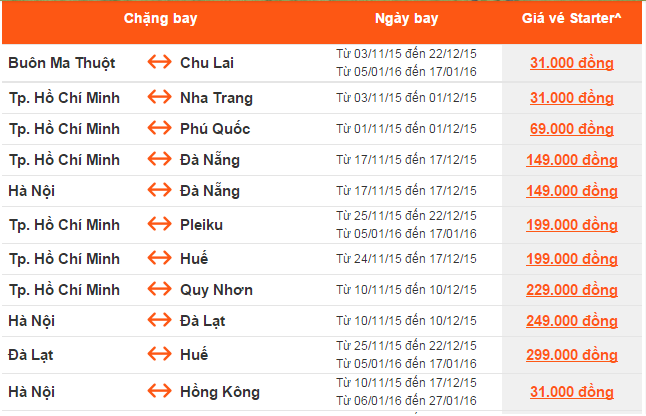Open the 31.000 đồng fare for Chu Lai
646x416 pixels.
click(x=571, y=63)
